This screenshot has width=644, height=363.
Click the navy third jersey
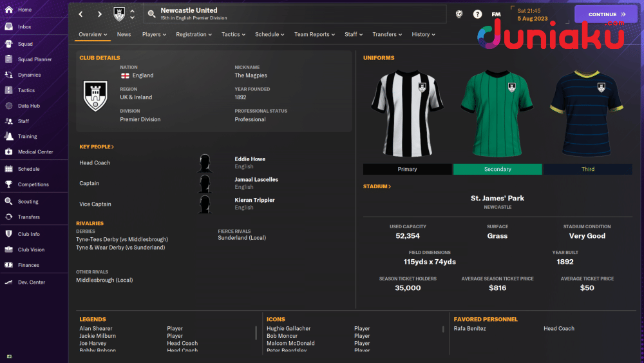(x=587, y=113)
